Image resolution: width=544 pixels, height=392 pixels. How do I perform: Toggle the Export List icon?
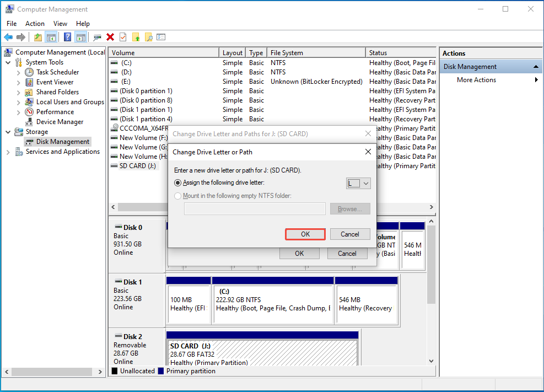pyautogui.click(x=161, y=37)
